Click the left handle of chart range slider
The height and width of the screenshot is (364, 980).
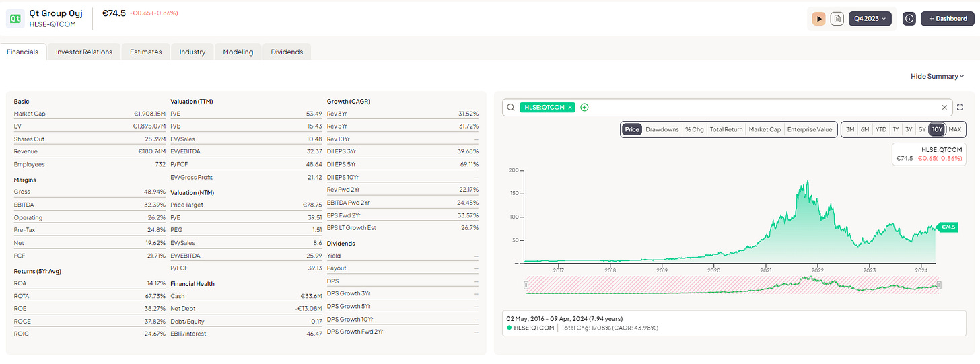click(x=526, y=285)
